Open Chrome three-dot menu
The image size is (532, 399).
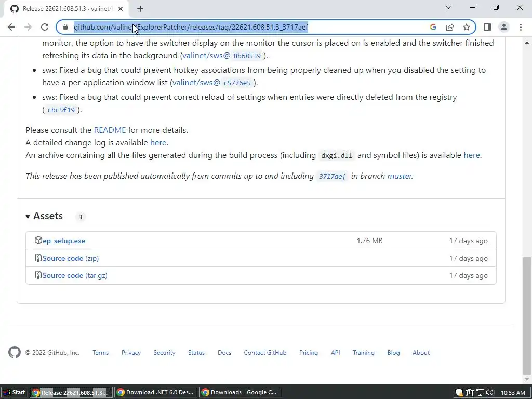(521, 27)
